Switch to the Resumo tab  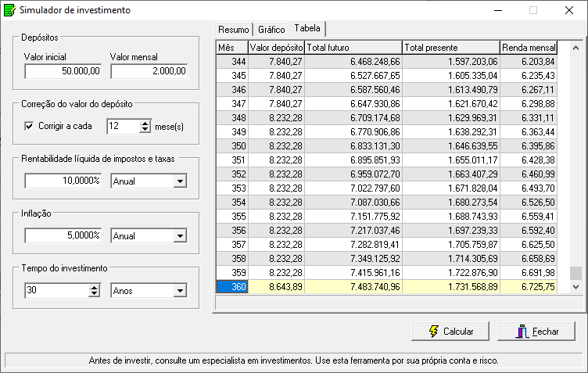tap(233, 29)
